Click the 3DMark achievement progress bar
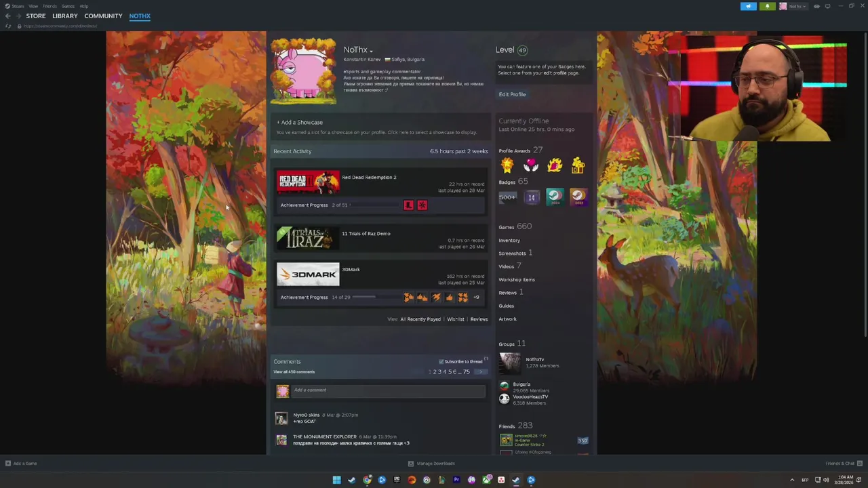 [x=376, y=297]
